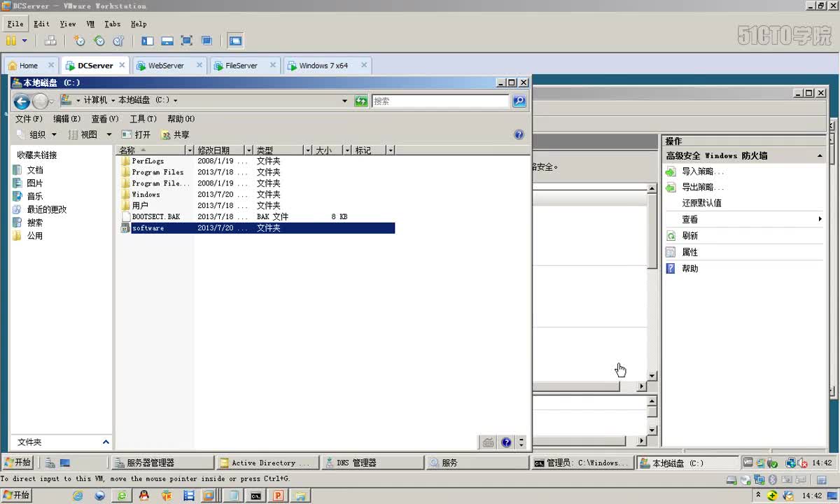The width and height of the screenshot is (840, 504).
Task: Open the PowerPoint icon in host taskbar
Action: 278,496
